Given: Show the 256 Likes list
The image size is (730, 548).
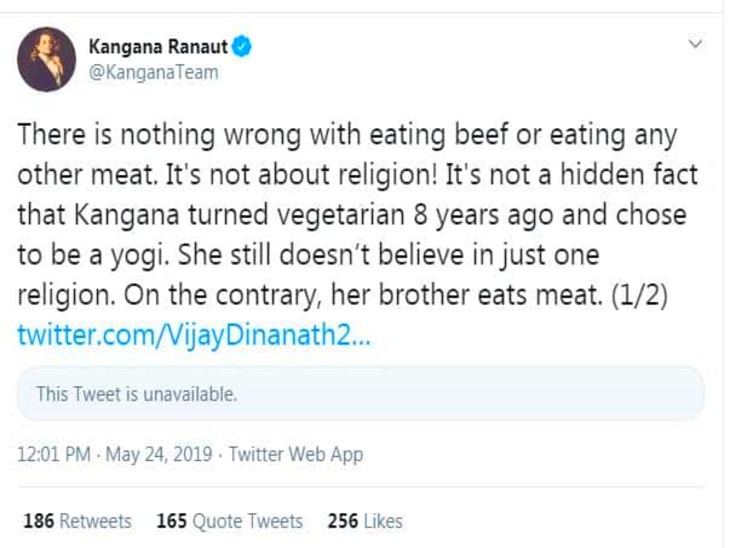Looking at the screenshot, I should click(x=364, y=521).
